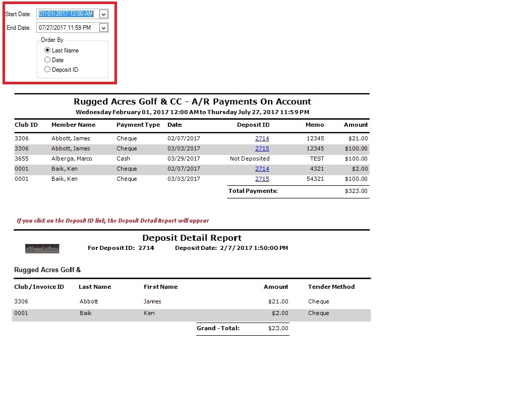Click the Not Deposited entry for Alberga

[250, 159]
